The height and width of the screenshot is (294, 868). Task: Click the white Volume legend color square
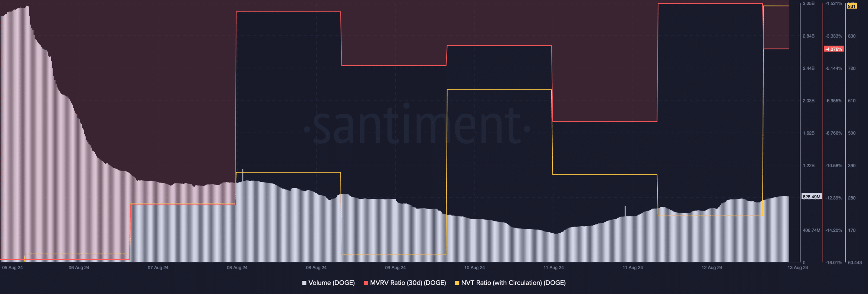(x=304, y=283)
